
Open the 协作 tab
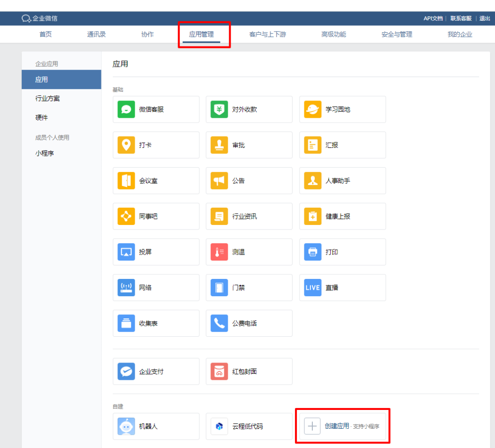[x=148, y=34]
